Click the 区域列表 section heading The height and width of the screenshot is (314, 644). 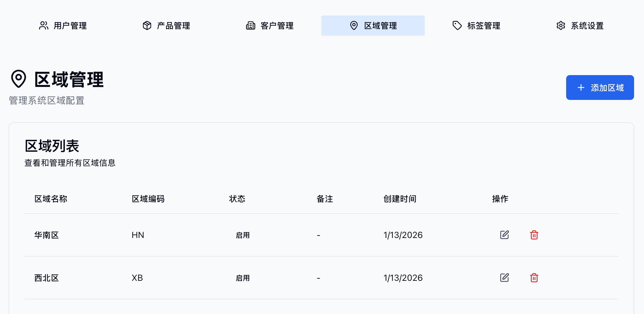point(51,145)
